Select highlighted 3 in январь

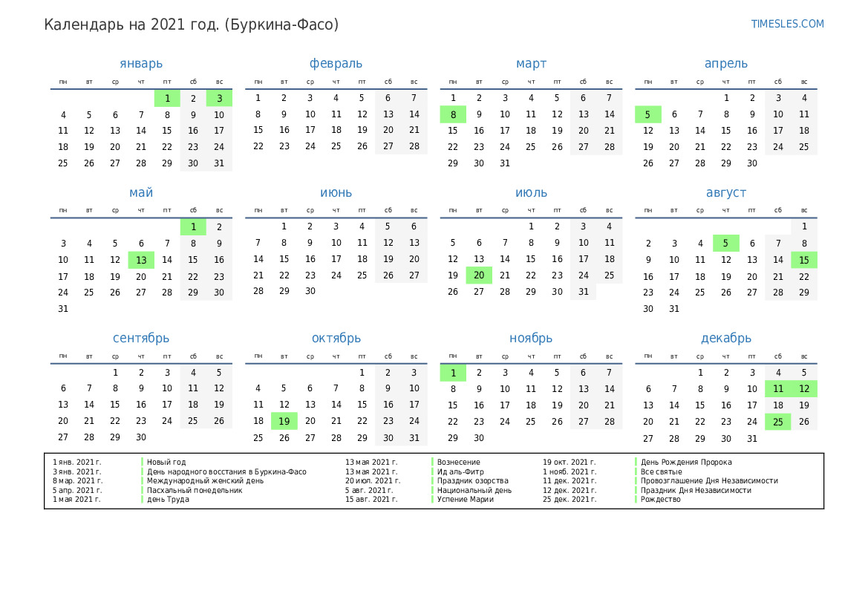point(219,98)
